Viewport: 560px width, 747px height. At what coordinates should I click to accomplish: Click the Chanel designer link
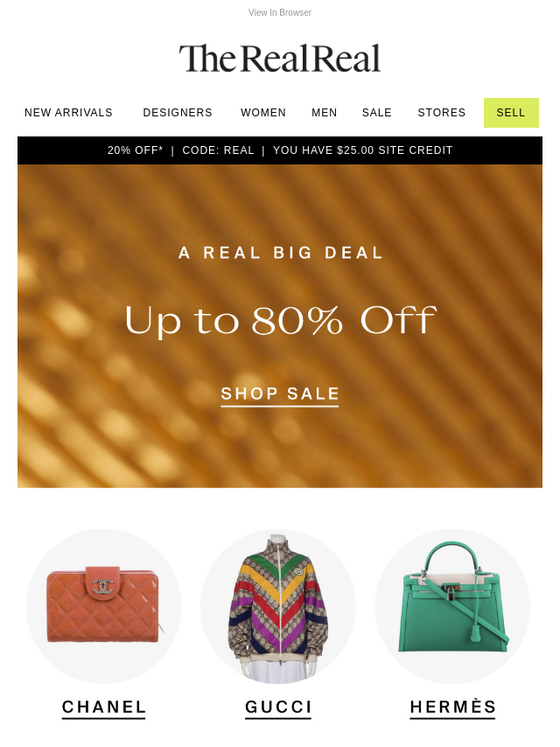coord(103,708)
